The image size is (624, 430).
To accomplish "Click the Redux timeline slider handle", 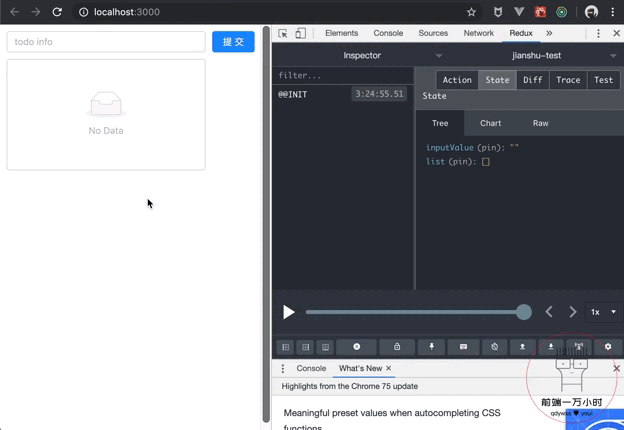I will click(524, 312).
